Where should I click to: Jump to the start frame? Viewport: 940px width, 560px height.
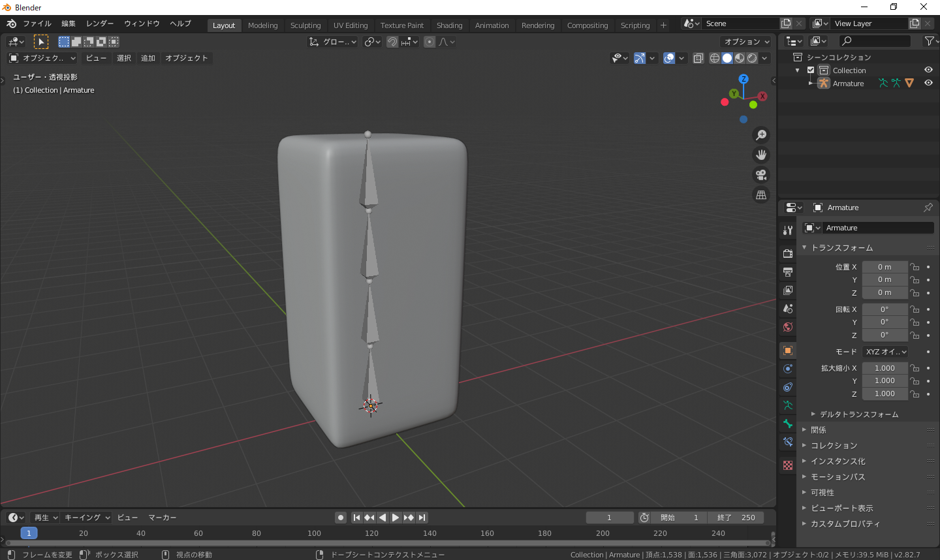pyautogui.click(x=356, y=518)
